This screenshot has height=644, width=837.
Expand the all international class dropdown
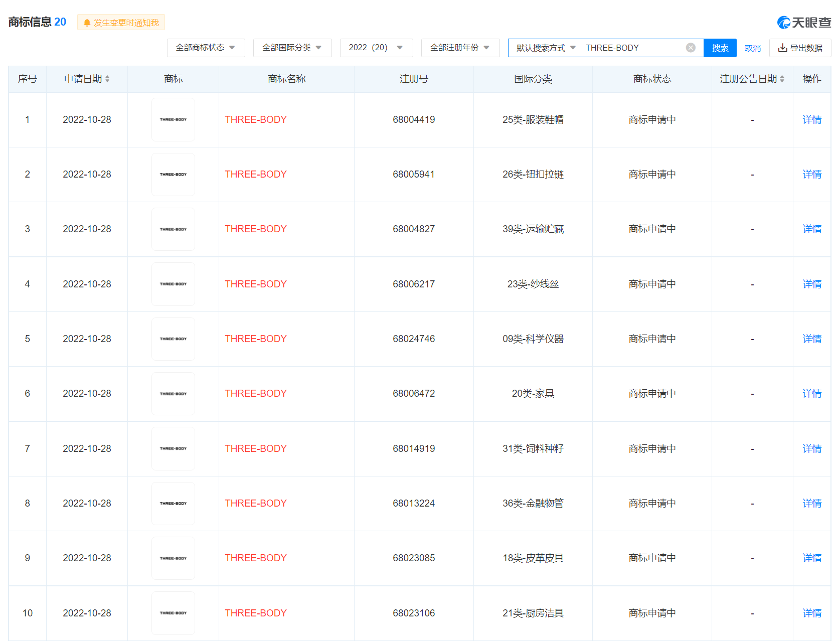point(292,48)
